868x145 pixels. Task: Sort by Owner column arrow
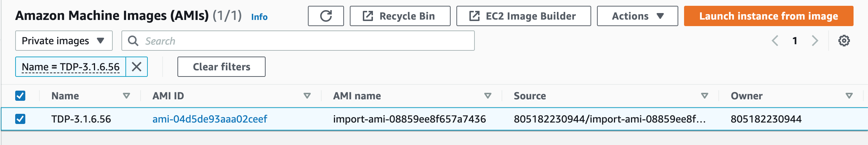coord(849,96)
